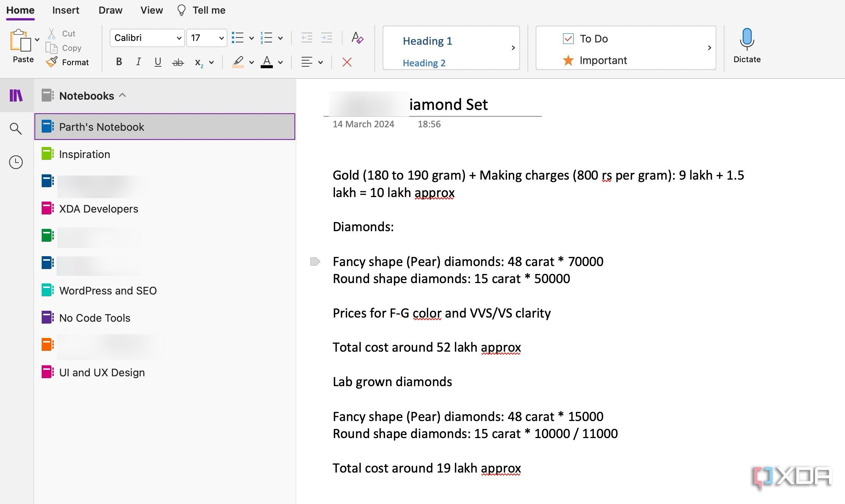This screenshot has height=504, width=845.
Task: Switch to the Draw tab
Action: 110,10
